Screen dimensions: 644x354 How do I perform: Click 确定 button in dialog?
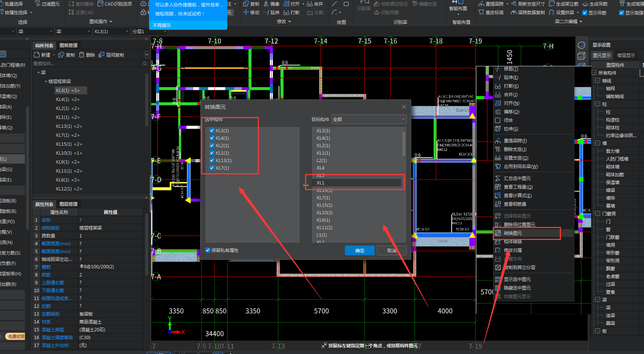[x=360, y=250]
